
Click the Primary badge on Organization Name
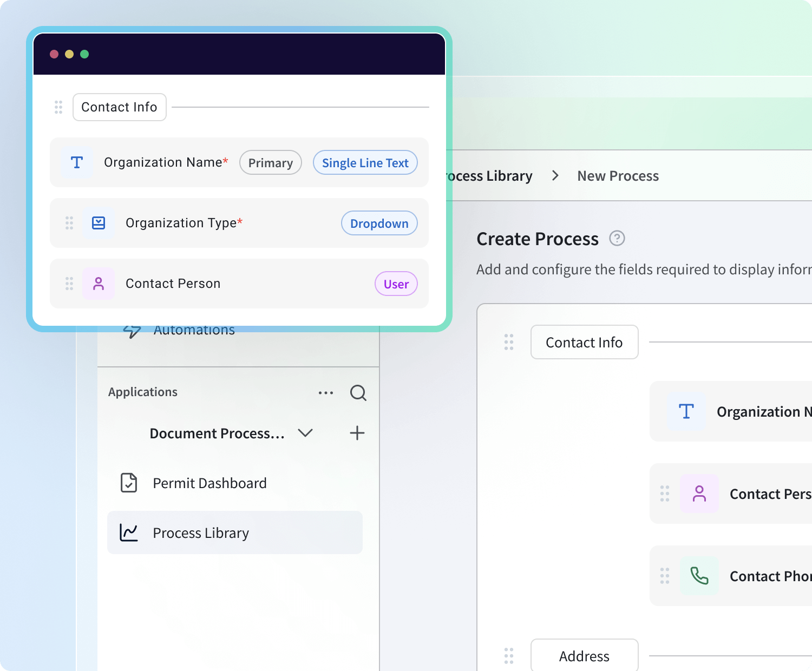270,163
